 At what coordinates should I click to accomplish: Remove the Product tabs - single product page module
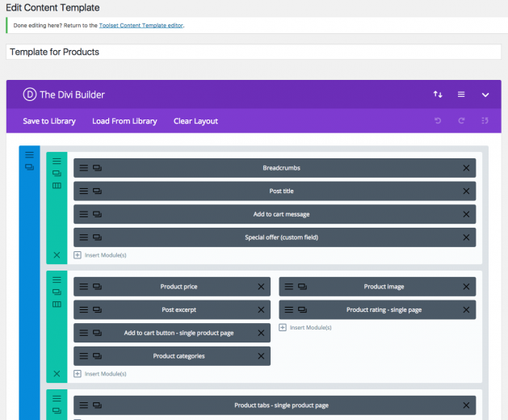click(x=466, y=405)
